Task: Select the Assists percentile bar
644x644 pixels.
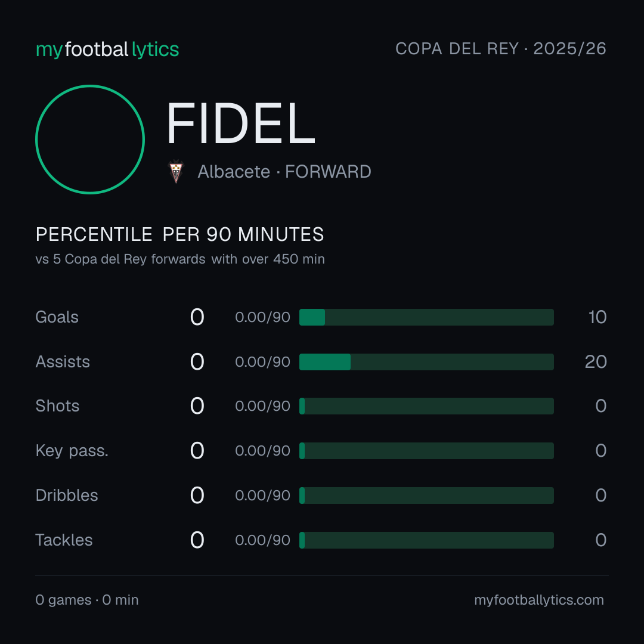Action: [426, 362]
